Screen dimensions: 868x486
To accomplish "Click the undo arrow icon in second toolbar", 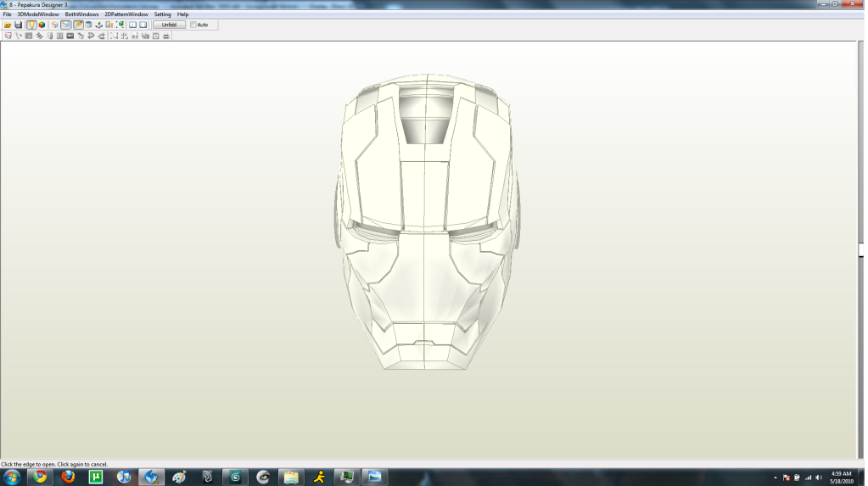I will click(x=92, y=36).
